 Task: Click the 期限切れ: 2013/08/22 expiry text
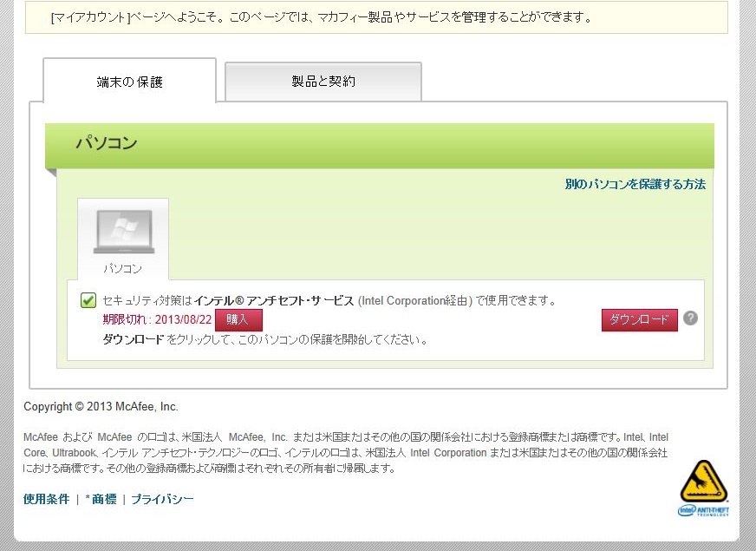tap(157, 319)
